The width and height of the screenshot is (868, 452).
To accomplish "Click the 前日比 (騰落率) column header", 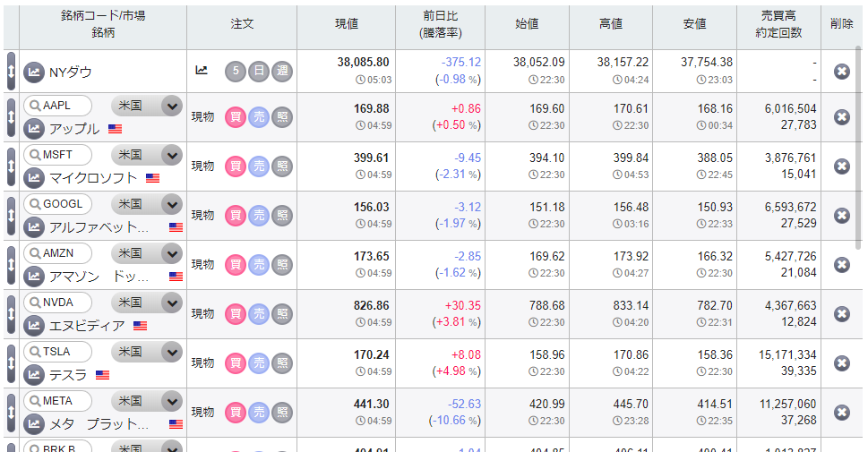I will (x=439, y=24).
